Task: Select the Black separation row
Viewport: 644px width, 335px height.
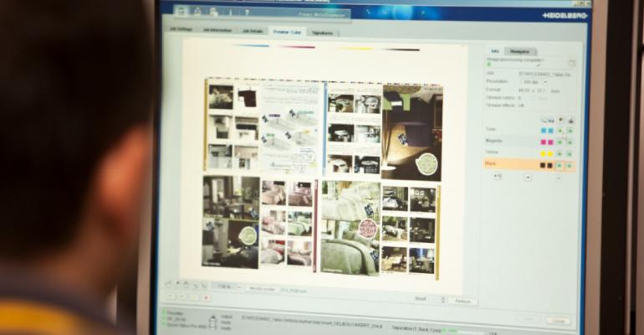Action: [529, 165]
